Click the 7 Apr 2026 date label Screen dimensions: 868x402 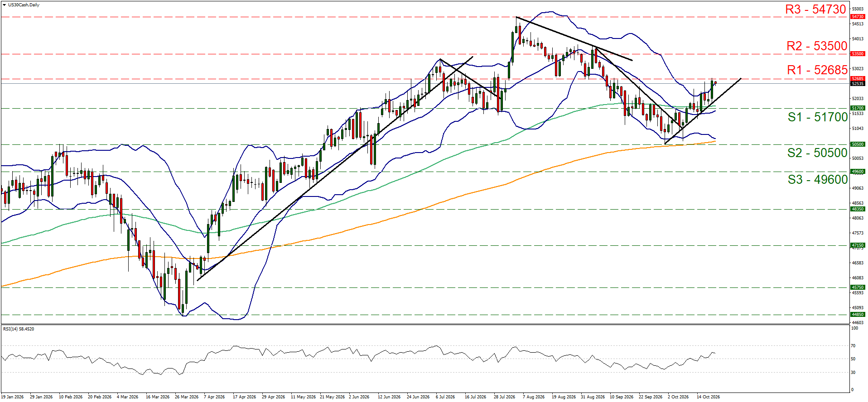[214, 397]
